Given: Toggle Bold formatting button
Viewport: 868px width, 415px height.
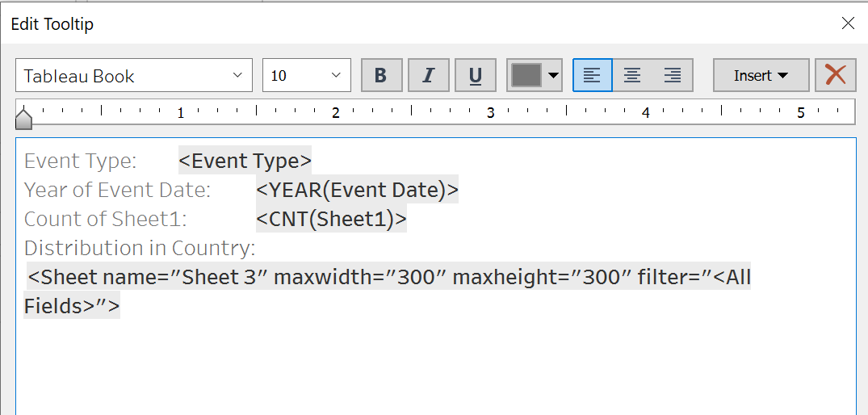Looking at the screenshot, I should 381,76.
